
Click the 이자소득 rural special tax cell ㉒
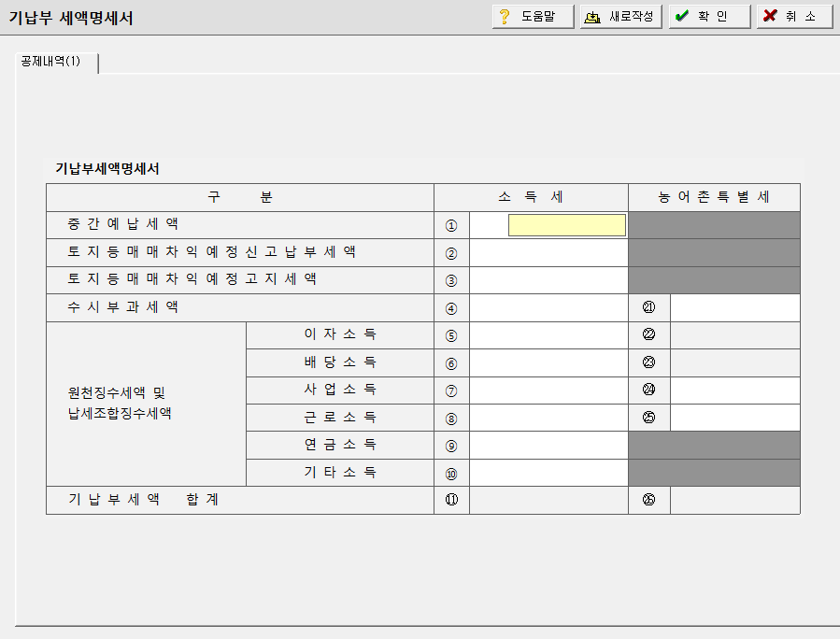pos(735,335)
